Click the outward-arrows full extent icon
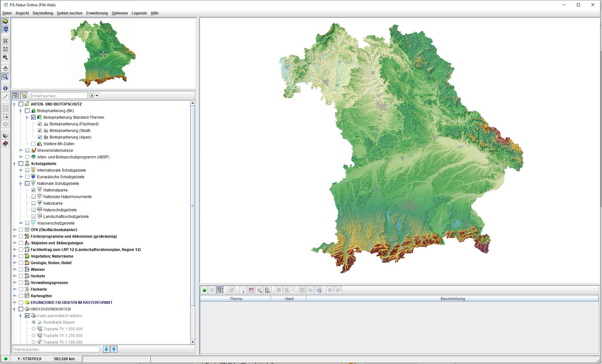This screenshot has width=602, height=364. 5,49
